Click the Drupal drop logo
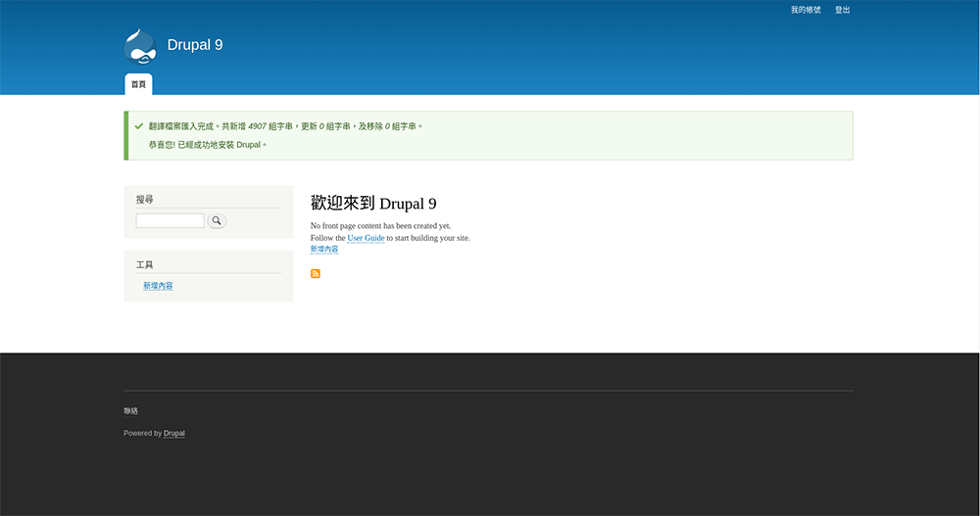 pyautogui.click(x=140, y=46)
